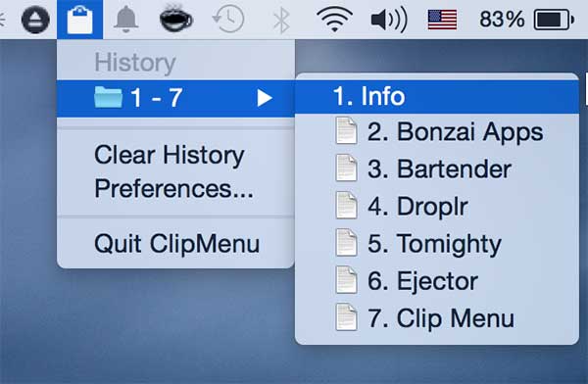The height and width of the screenshot is (384, 588).
Task: Select clip 3. Bartender
Action: tap(437, 168)
